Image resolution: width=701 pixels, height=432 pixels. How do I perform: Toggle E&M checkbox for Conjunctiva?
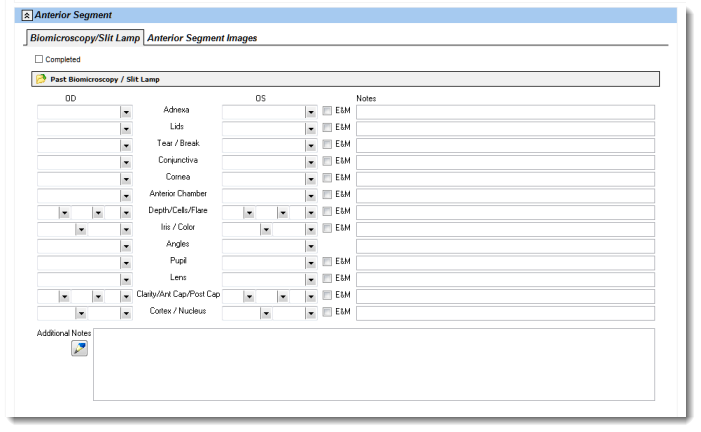coord(327,161)
